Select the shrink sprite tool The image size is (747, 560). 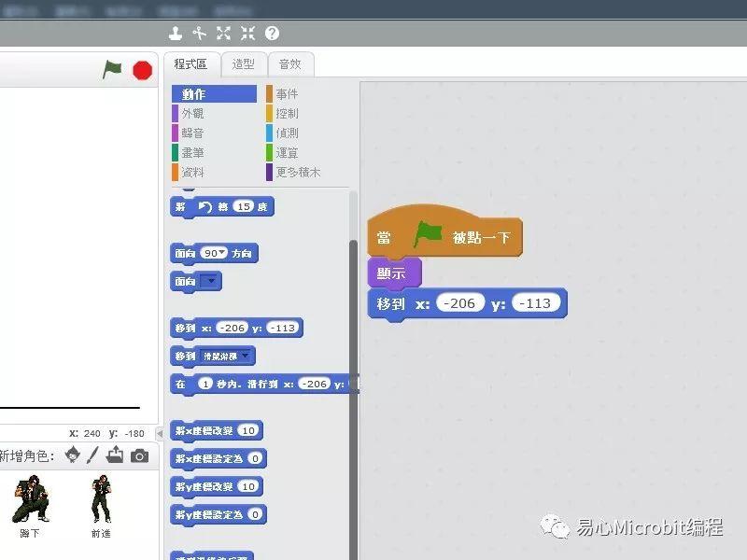tap(247, 34)
